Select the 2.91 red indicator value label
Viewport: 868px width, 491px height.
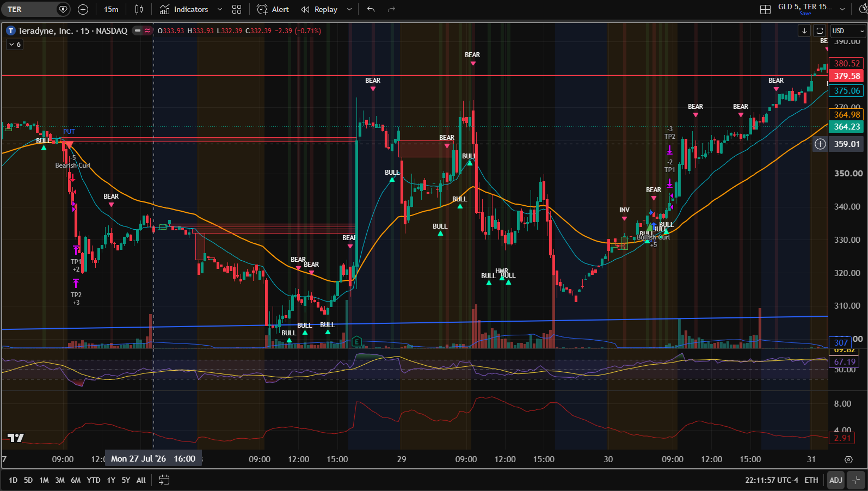(x=842, y=438)
